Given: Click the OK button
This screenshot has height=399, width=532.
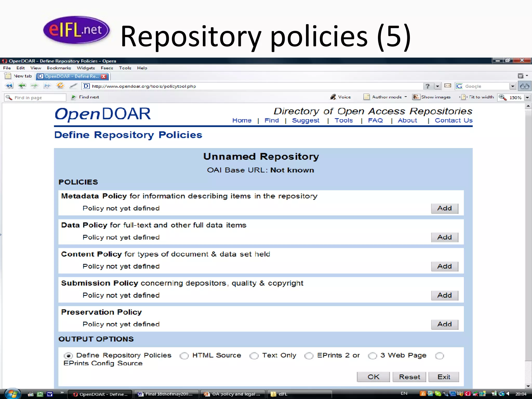Looking at the screenshot, I should coord(373,377).
